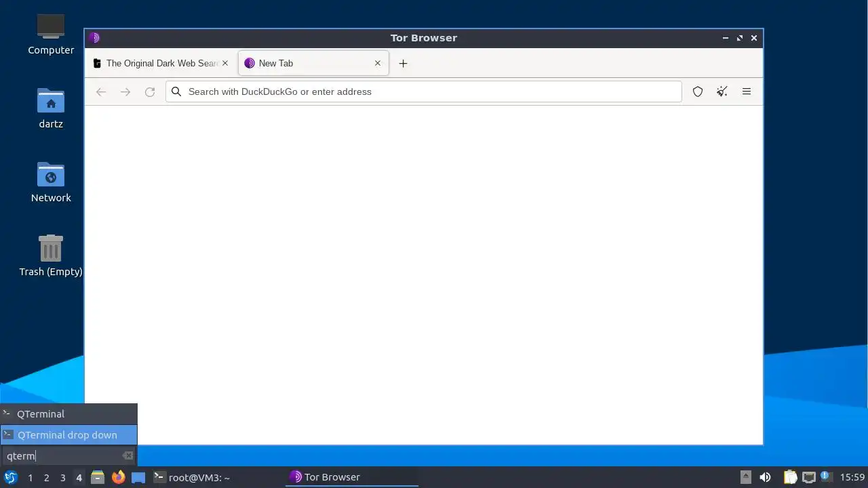Open the Tor Browser hamburger menu
The width and height of the screenshot is (868, 488).
tap(747, 91)
